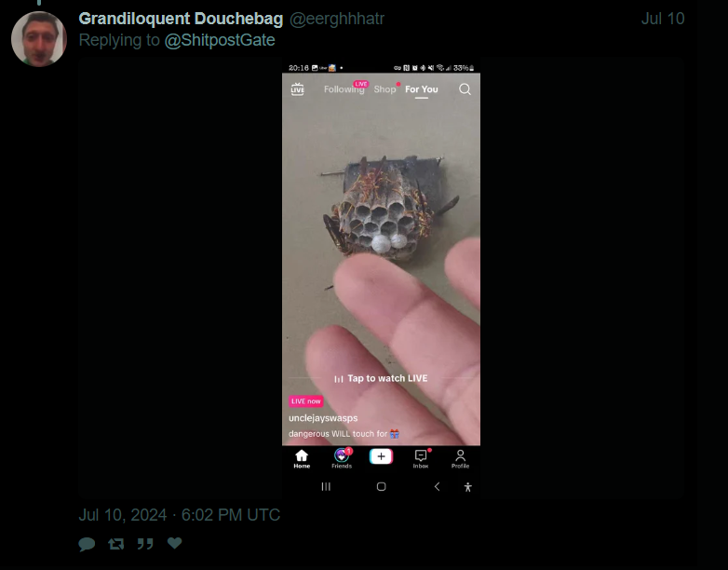
Task: Open the TikTok Friends icon
Action: coord(342,459)
